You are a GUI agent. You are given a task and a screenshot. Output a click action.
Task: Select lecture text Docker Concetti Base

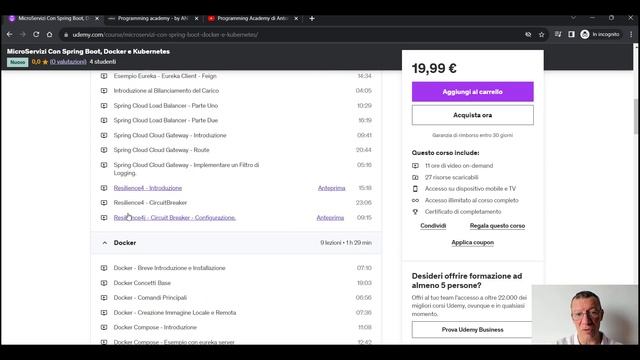click(142, 283)
